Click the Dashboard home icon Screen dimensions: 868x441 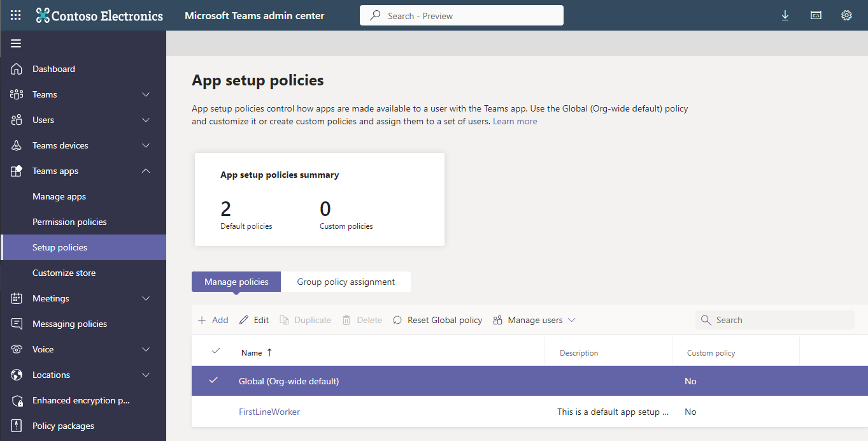coord(17,69)
